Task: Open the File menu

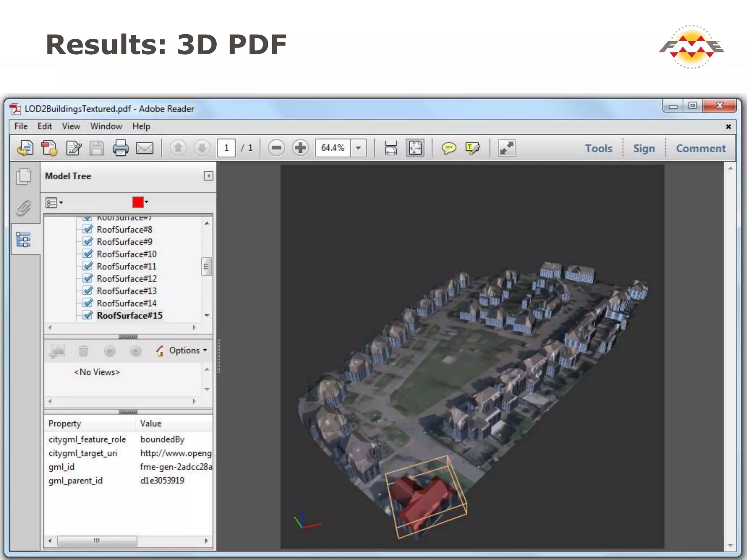Action: point(21,126)
